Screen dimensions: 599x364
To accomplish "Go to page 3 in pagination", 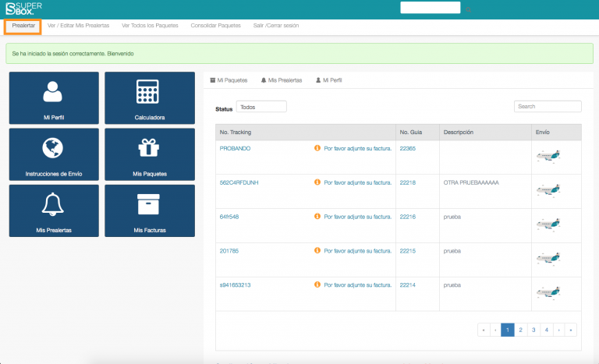I will tap(533, 330).
